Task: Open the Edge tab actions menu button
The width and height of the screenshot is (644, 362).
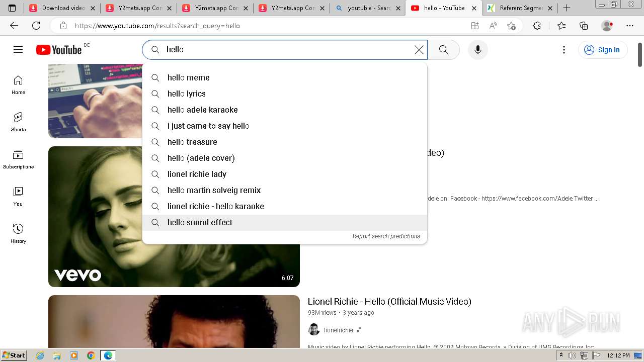Action: point(12,8)
